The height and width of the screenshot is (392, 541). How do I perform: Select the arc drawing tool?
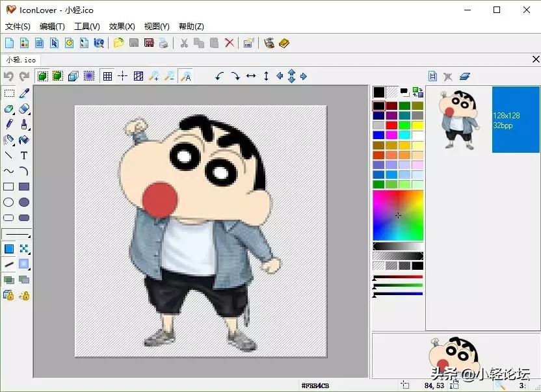[24, 171]
